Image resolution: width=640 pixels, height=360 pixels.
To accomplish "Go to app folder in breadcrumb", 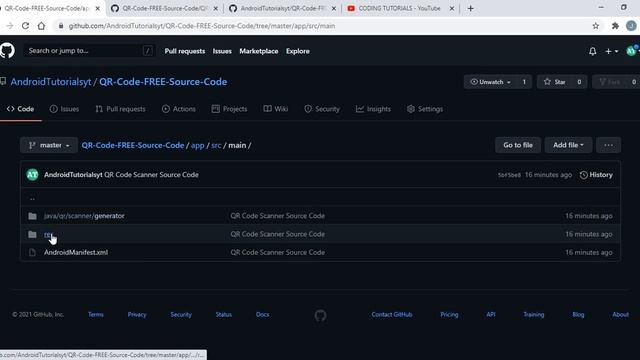I will click(198, 146).
